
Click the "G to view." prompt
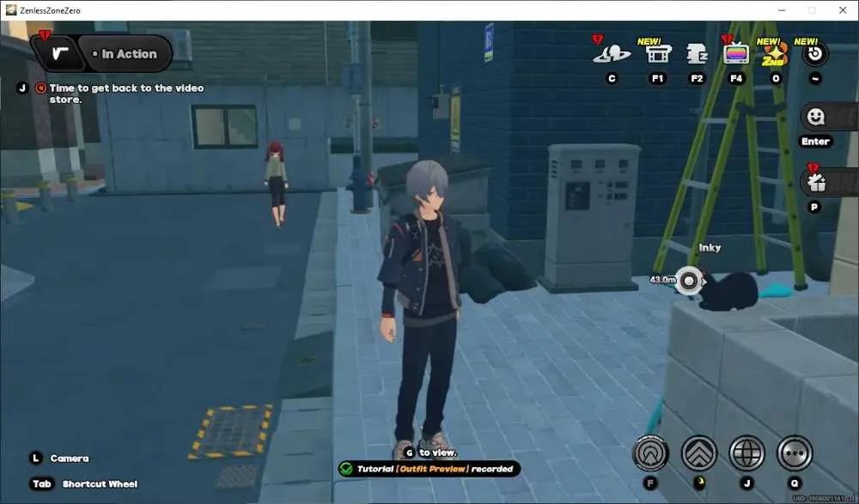tap(430, 452)
